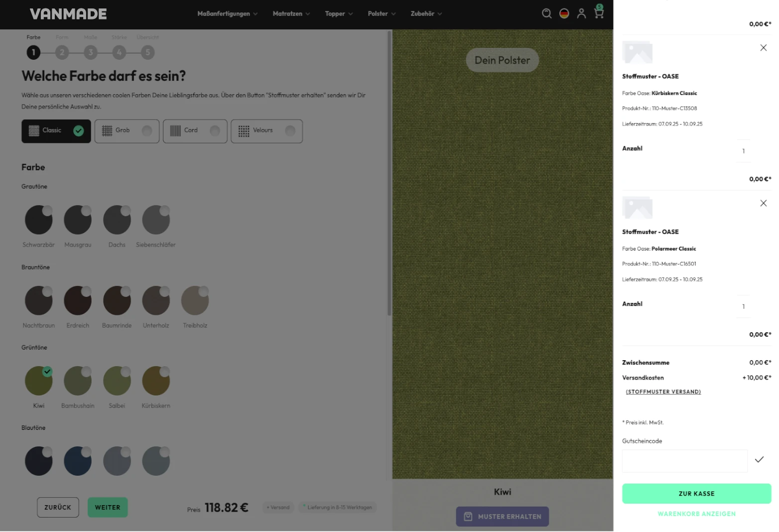
Task: Pick the Kürbiskern color swatch
Action: [156, 381]
